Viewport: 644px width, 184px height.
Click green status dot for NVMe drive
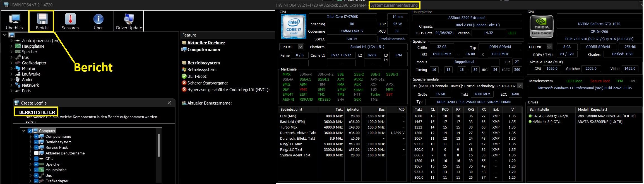point(530,122)
